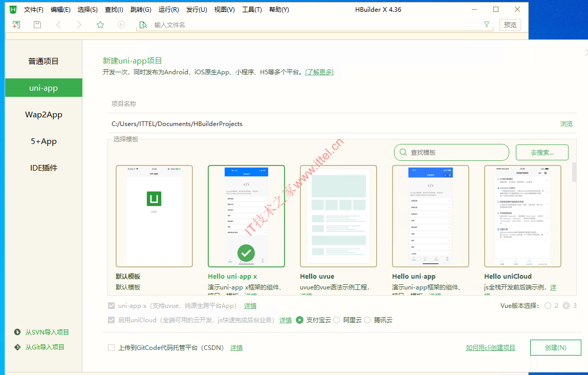Image resolution: width=588 pixels, height=375 pixels.
Task: Click the 创建(N) button
Action: [x=555, y=348]
